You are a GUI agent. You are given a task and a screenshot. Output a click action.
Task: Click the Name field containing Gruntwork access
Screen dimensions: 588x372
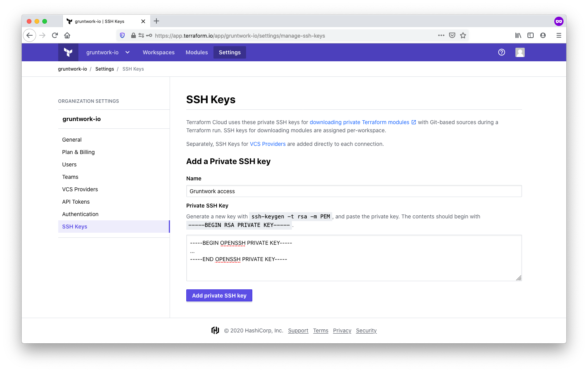pyautogui.click(x=354, y=191)
